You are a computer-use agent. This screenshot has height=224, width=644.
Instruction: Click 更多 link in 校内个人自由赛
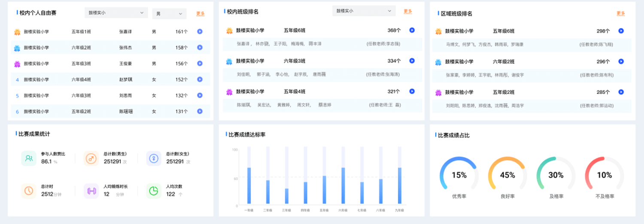pyautogui.click(x=200, y=14)
